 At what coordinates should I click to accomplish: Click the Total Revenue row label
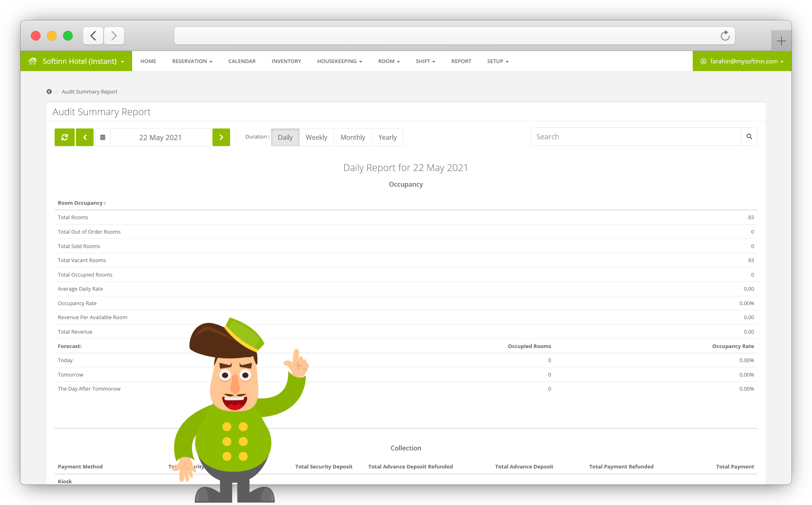click(75, 332)
